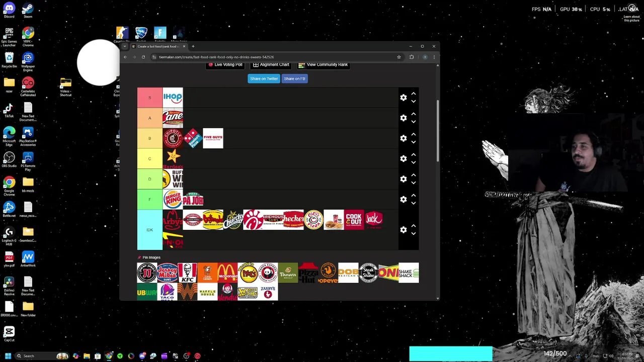
Task: Click Share on Twitter button
Action: (x=264, y=78)
